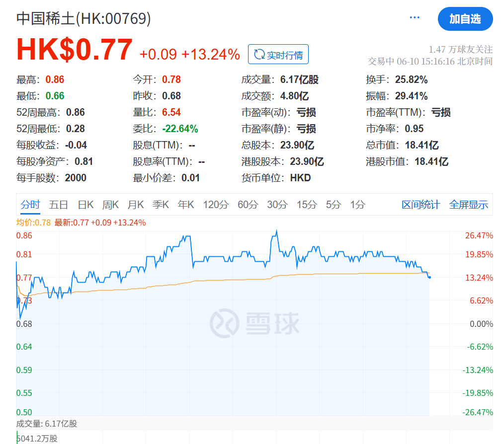This screenshot has width=504, height=444.
Task: Click the HK$0.77 current price
Action: click(74, 50)
